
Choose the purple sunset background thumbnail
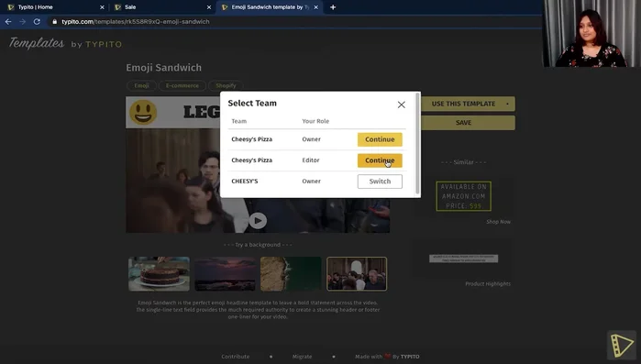coord(225,274)
